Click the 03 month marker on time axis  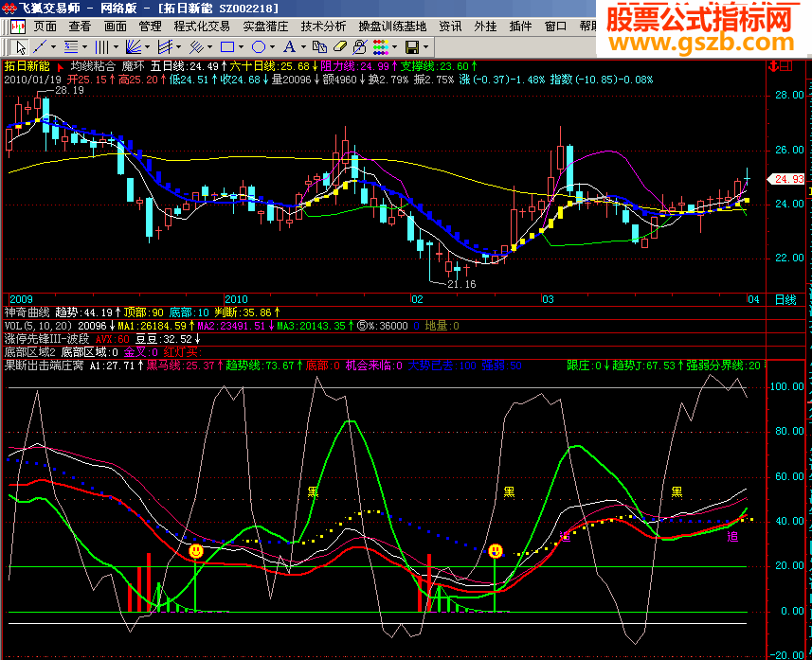[548, 299]
